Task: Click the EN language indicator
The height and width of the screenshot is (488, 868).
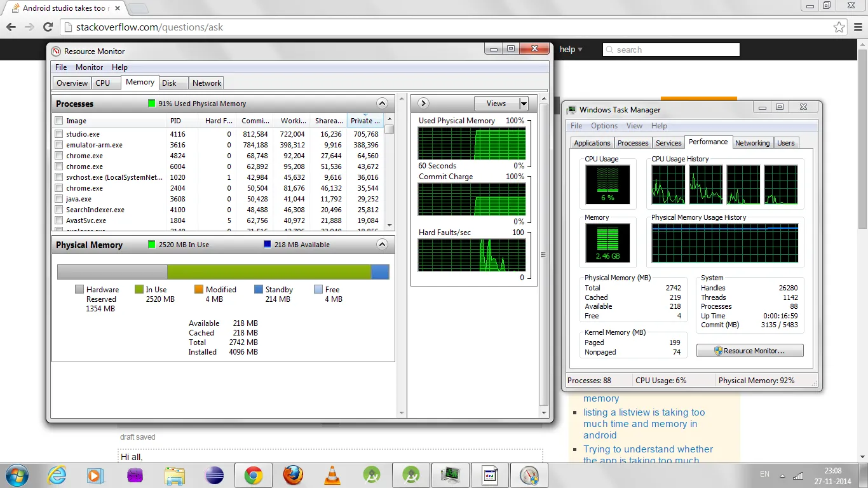Action: (764, 474)
